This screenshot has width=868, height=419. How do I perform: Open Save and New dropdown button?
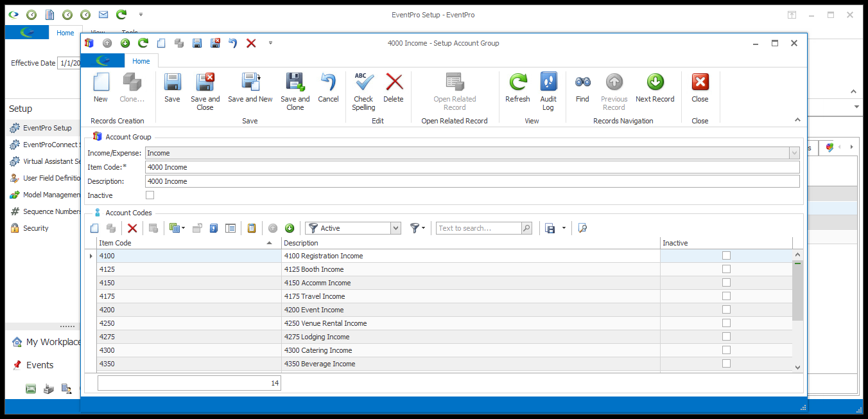click(250, 87)
